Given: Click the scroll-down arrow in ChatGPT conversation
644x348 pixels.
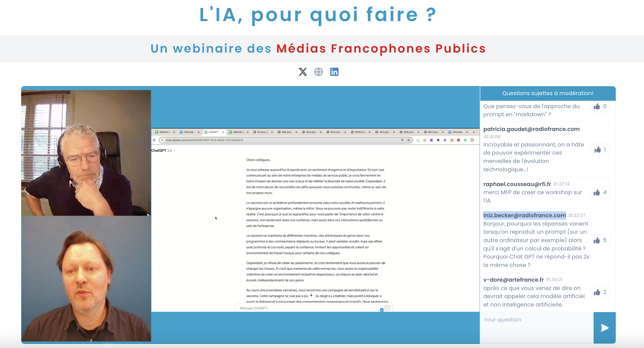Looking at the screenshot, I should 311,295.
